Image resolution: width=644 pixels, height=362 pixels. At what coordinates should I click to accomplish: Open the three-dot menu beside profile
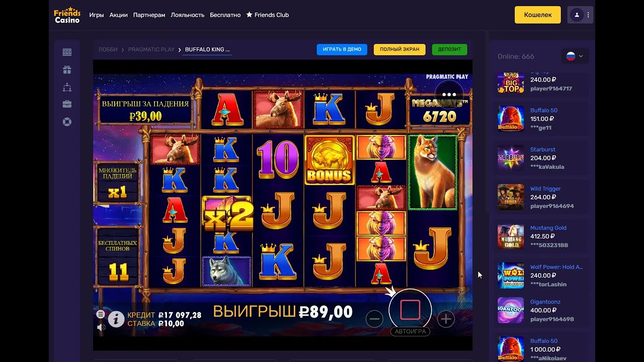pyautogui.click(x=588, y=15)
